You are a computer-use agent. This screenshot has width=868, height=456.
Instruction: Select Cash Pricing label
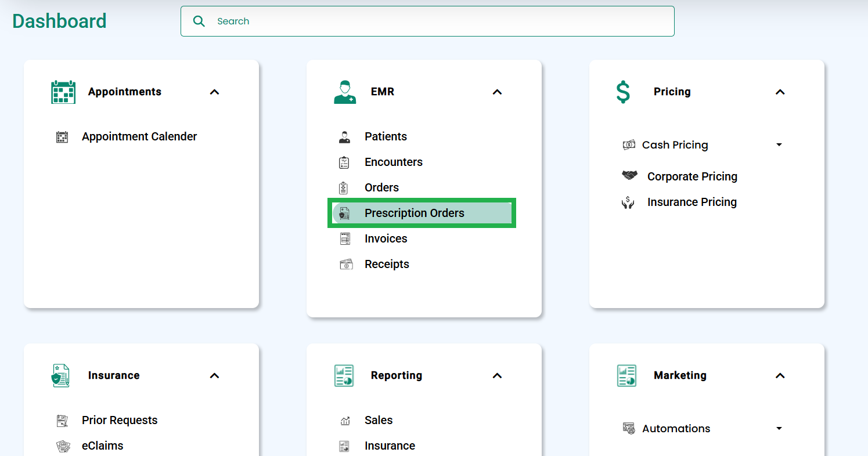tap(675, 145)
